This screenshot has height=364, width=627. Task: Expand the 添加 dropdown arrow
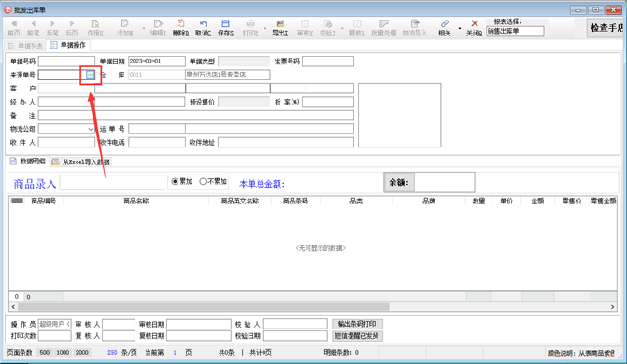point(144,28)
